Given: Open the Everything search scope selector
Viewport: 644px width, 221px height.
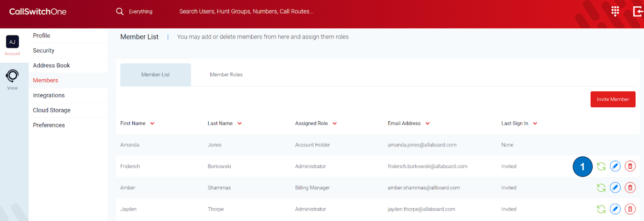Looking at the screenshot, I should point(141,11).
